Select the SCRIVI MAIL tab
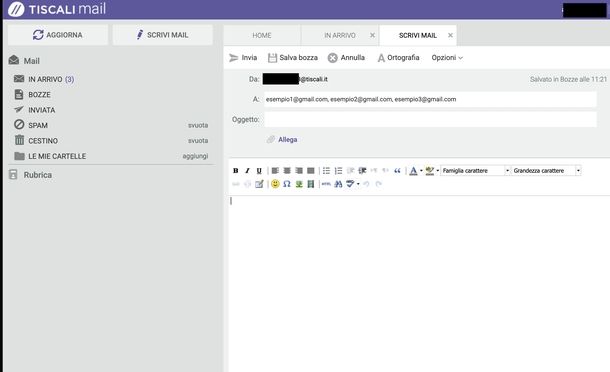The width and height of the screenshot is (610, 372). [x=417, y=35]
